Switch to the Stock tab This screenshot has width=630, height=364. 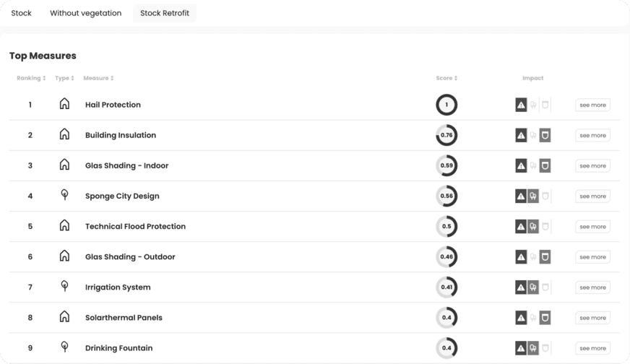point(21,13)
